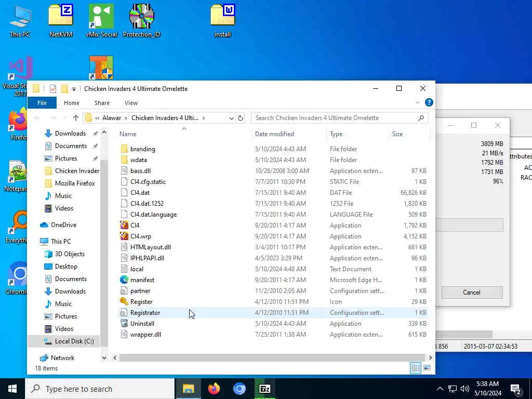Select the Uninstall application icon
This screenshot has width=532, height=399.
124,323
